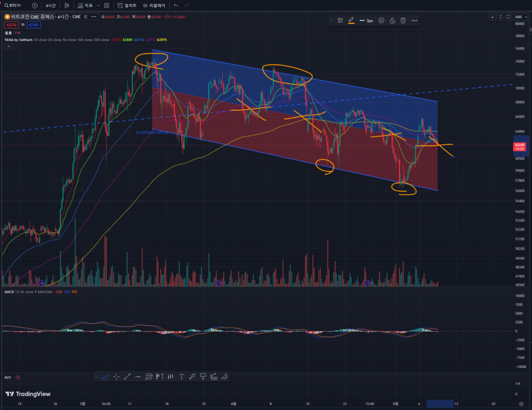
Task: Click the purple event marker near date 22
Action: [x=367, y=283]
